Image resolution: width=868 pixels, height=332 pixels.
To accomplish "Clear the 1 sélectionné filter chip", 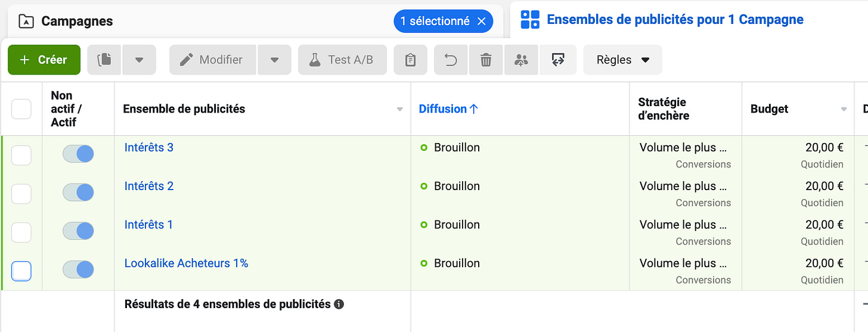I will point(482,21).
